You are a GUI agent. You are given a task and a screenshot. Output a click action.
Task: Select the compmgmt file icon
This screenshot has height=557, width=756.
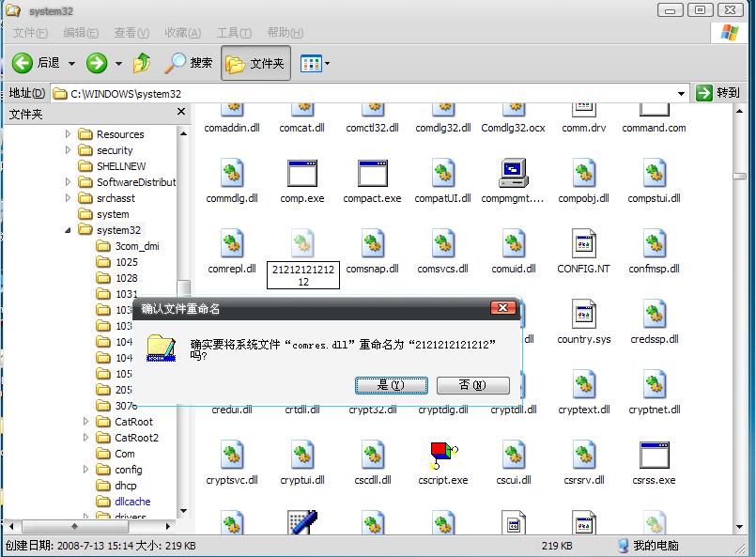pos(513,175)
